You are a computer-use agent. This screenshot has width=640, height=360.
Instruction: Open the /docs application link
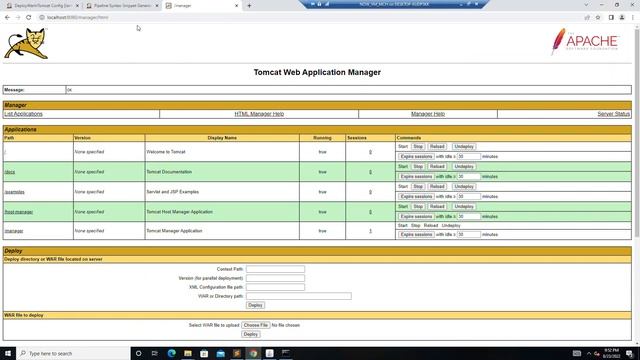tap(10, 172)
